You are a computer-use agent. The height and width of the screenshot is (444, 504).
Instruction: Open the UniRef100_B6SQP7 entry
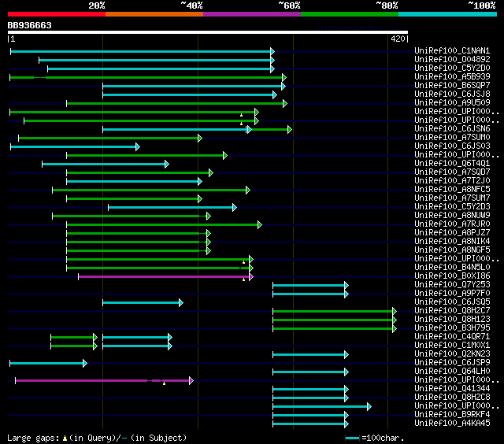pyautogui.click(x=452, y=86)
